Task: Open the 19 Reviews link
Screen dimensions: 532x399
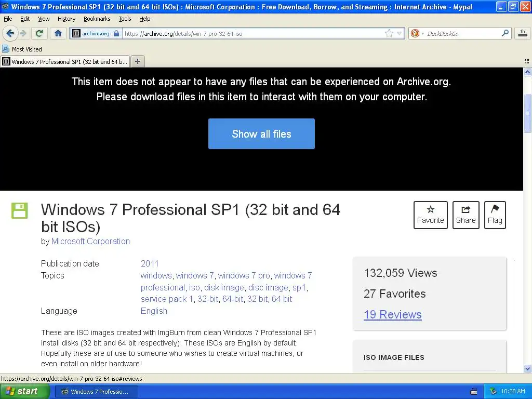Action: pos(393,314)
